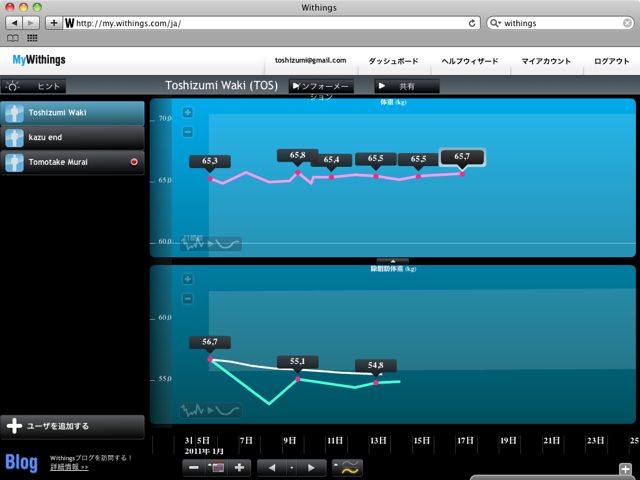640x480 pixels.
Task: Click 21日 on the date timeline
Action: coord(552,441)
